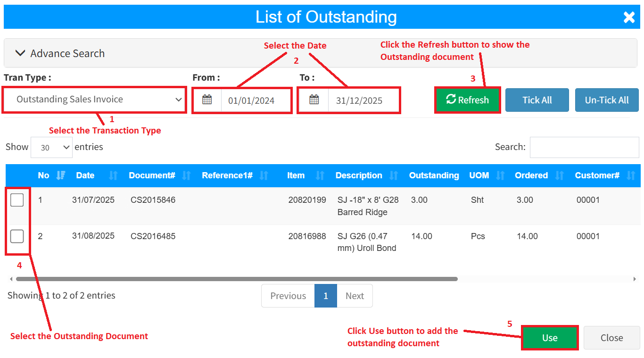644x358 pixels.
Task: Click the calendar icon beside To date
Action: (314, 100)
